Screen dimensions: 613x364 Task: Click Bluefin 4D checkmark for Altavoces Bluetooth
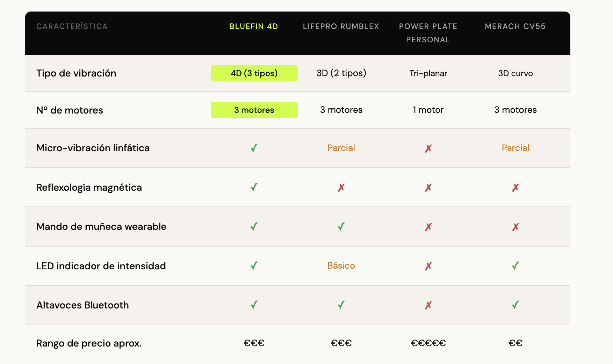[x=254, y=305]
